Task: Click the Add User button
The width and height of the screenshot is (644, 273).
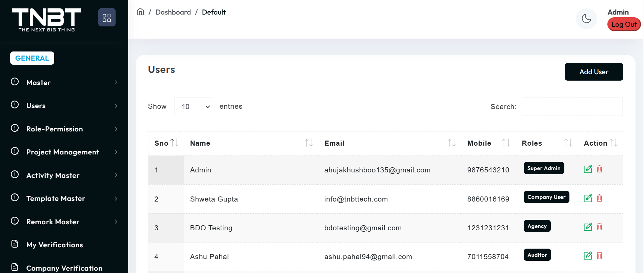Action: point(593,72)
